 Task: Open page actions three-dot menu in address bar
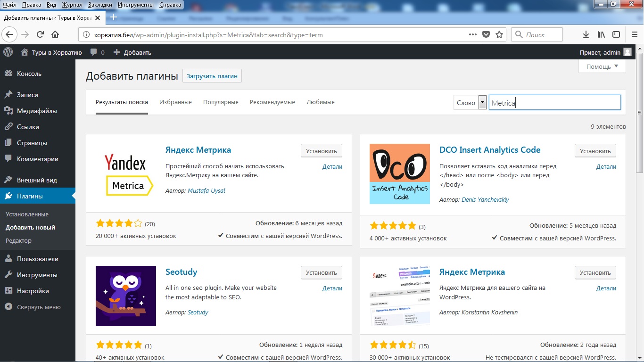click(x=473, y=34)
